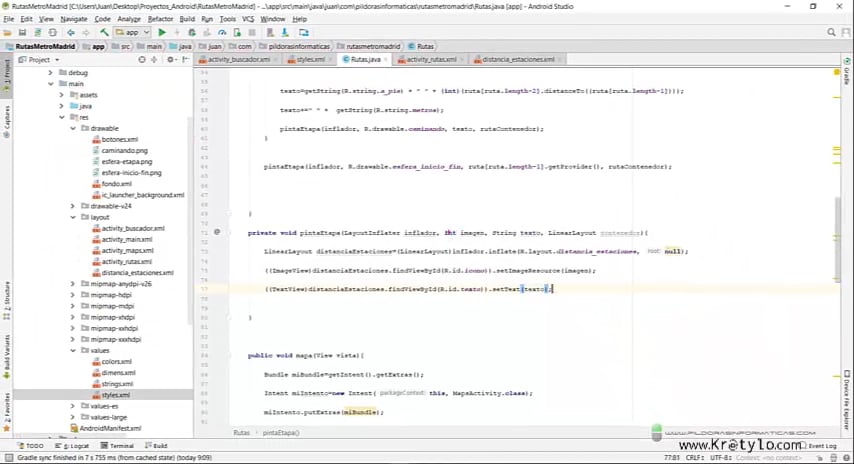This screenshot has height=464, width=854.
Task: Open the Profile app gauge icon
Action: (x=222, y=33)
